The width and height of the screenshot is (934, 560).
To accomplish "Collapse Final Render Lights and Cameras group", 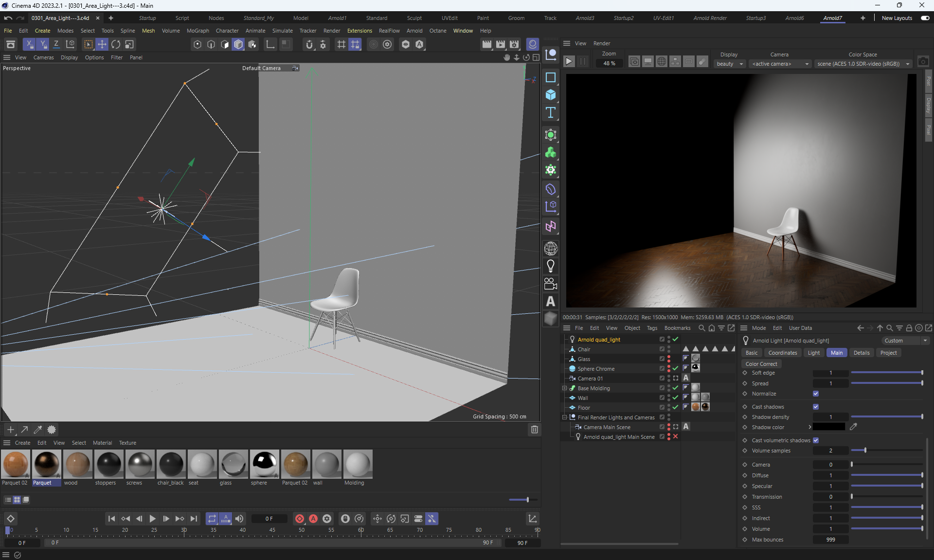I will point(564,417).
